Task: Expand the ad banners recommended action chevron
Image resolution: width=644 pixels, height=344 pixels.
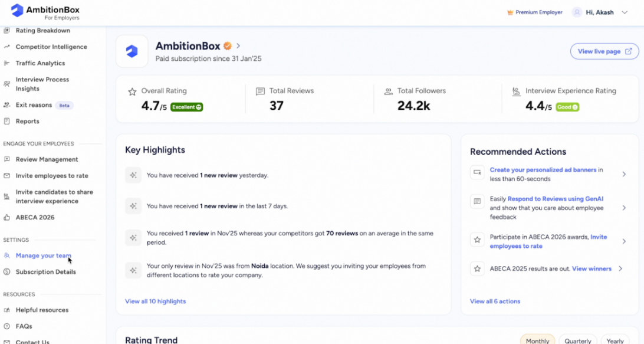Action: coord(624,174)
